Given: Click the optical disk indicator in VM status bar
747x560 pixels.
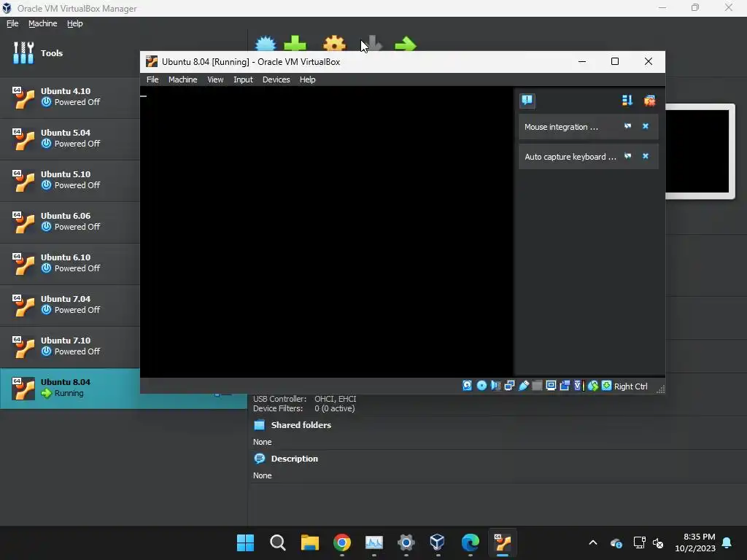Looking at the screenshot, I should coord(481,386).
